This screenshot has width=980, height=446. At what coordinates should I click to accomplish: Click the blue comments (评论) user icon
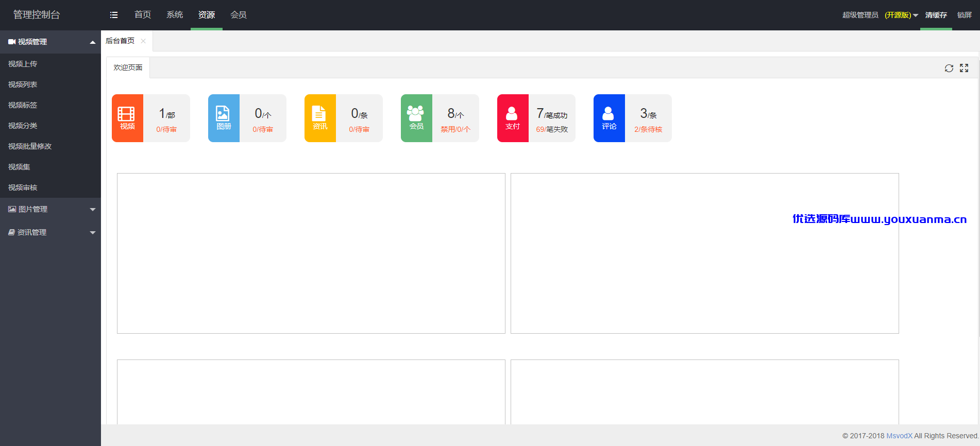click(x=609, y=118)
